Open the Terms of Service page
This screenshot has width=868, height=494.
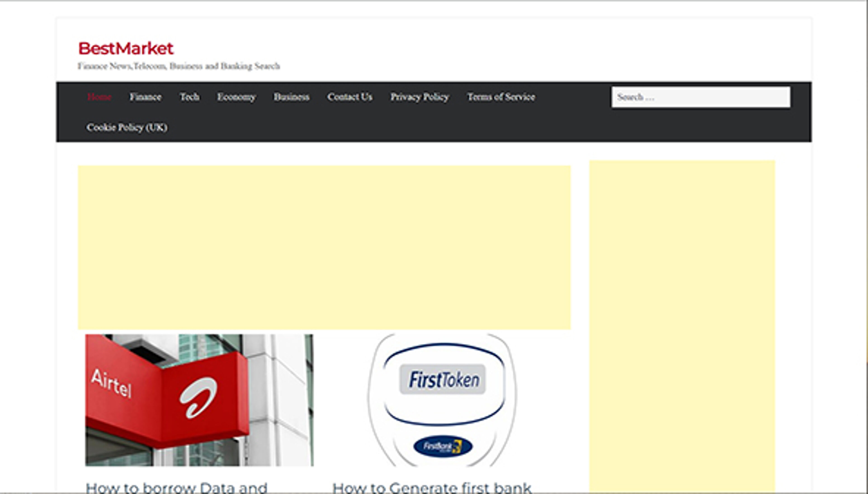[x=501, y=97]
